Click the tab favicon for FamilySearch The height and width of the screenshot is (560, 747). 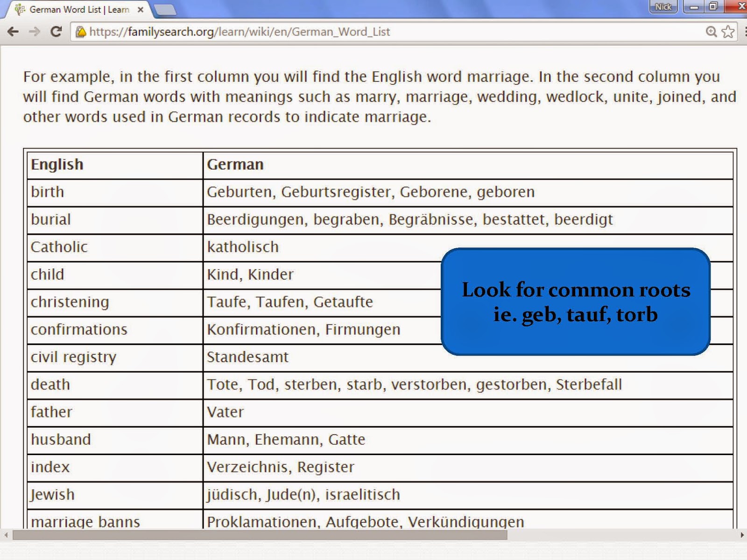[x=20, y=9]
